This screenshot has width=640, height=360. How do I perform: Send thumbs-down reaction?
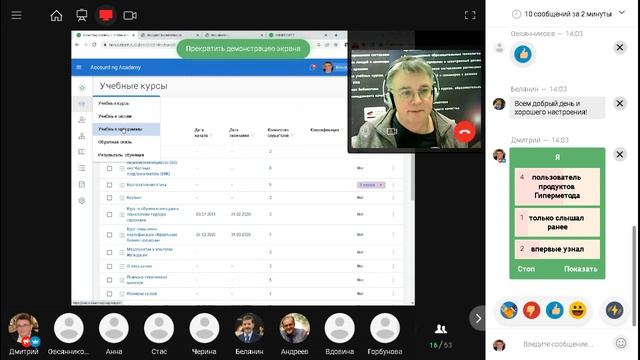coord(531,310)
